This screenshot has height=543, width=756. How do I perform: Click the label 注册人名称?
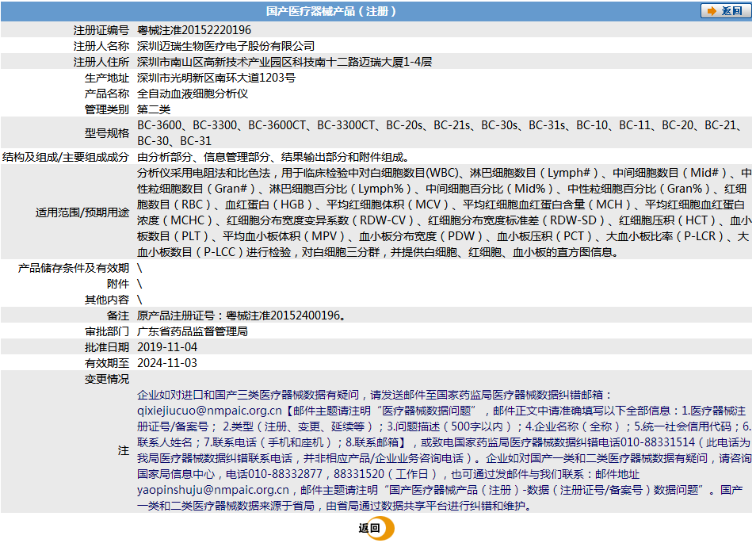(x=101, y=46)
